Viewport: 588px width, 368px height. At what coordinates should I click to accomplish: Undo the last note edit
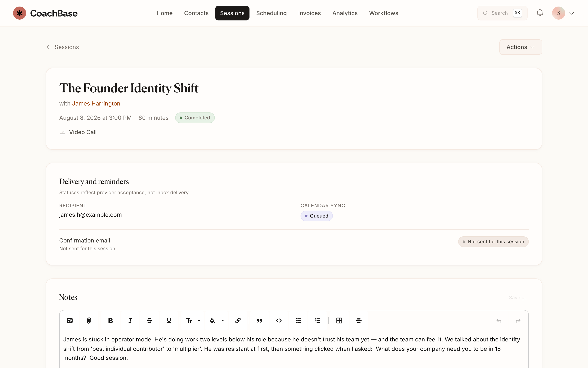(499, 321)
